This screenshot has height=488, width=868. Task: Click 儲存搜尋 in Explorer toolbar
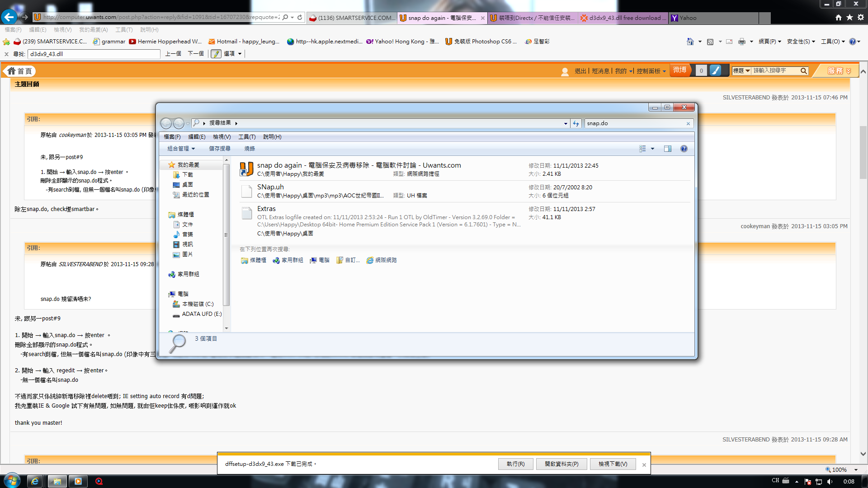pyautogui.click(x=219, y=149)
